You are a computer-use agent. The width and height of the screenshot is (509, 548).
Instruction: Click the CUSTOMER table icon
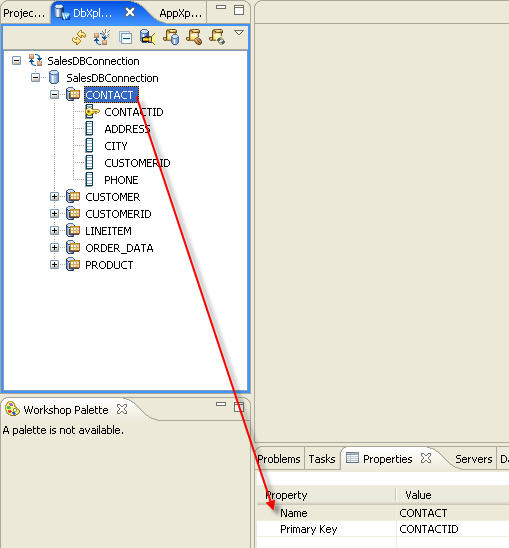coord(73,196)
